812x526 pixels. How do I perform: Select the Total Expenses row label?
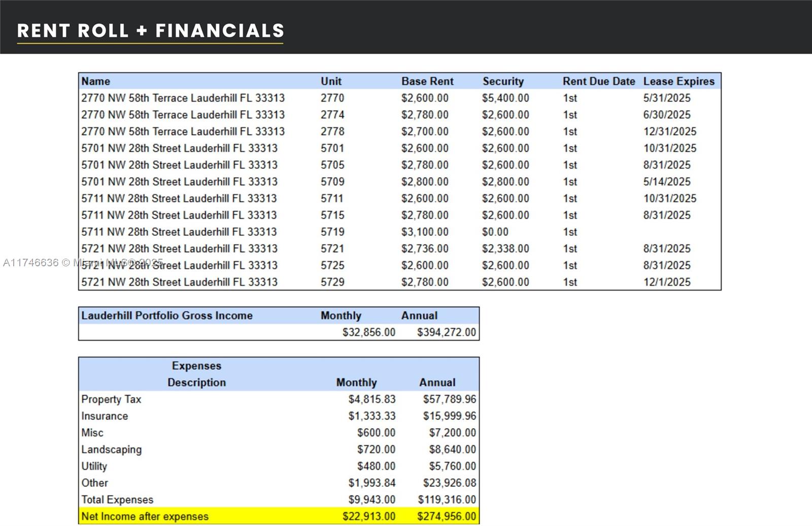pos(117,500)
